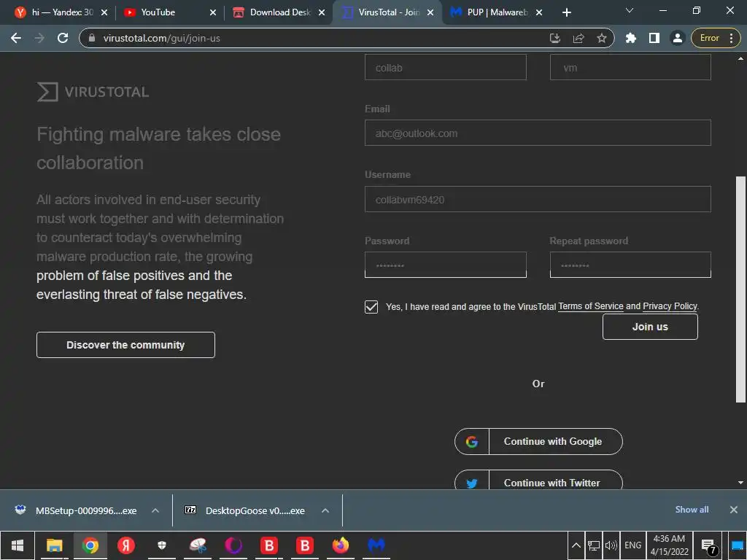Switch ENG input language
This screenshot has height=560, width=747.
[632, 545]
